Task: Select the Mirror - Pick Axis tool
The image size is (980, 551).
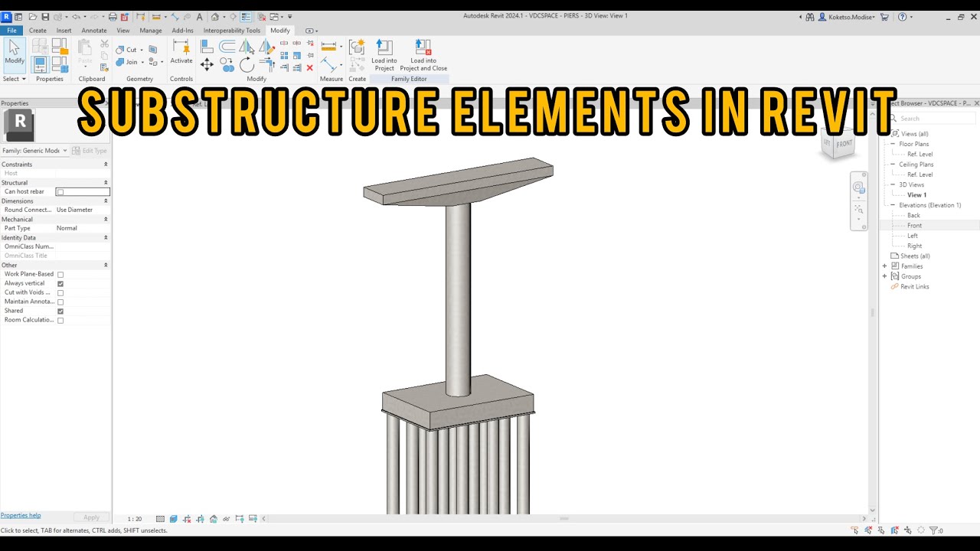Action: coord(247,47)
